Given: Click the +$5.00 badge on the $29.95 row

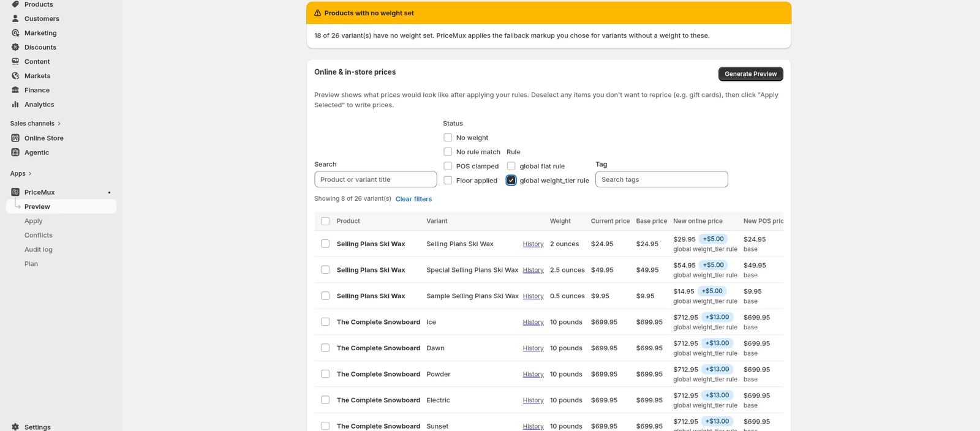Looking at the screenshot, I should tap(713, 239).
